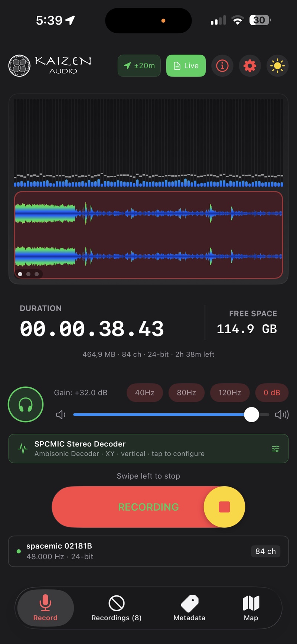The height and width of the screenshot is (644, 297).
Task: Tap the status bar Wi-Fi icon
Action: pos(237,20)
